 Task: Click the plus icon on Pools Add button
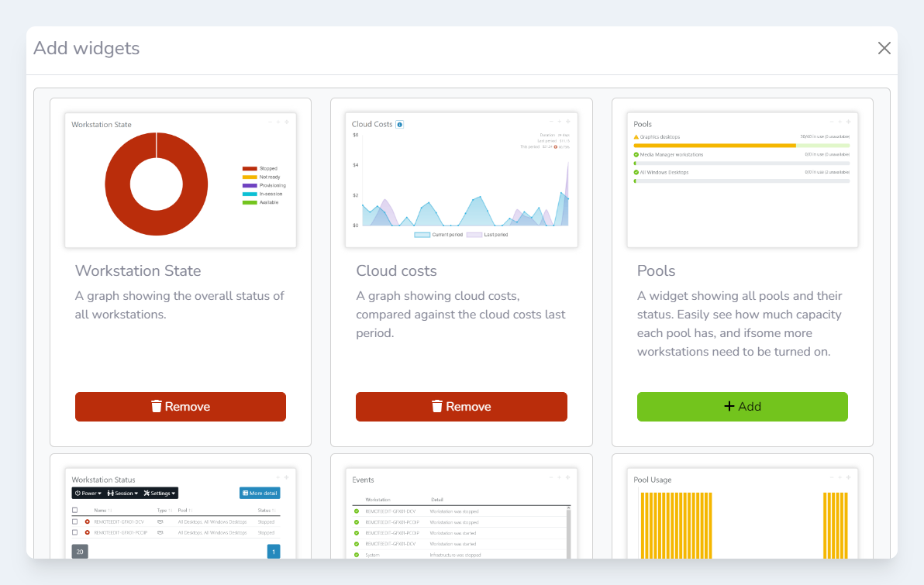729,407
